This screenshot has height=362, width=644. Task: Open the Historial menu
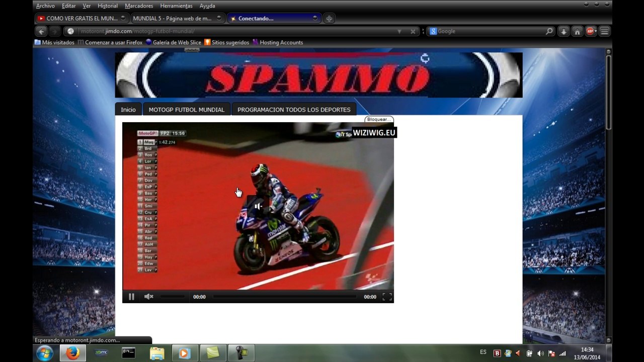click(x=107, y=6)
